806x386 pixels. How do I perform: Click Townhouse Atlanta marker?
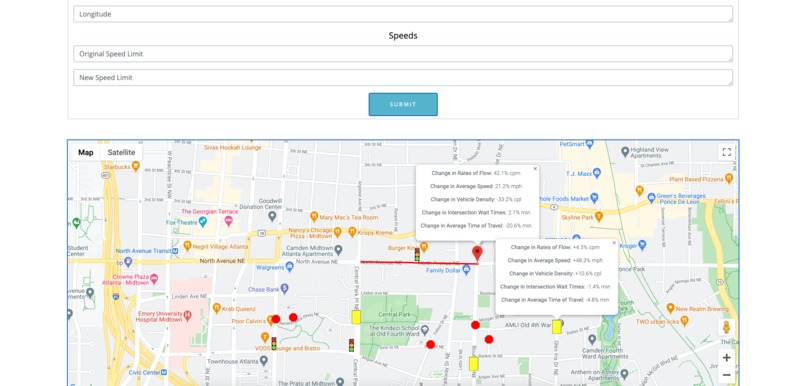click(264, 361)
